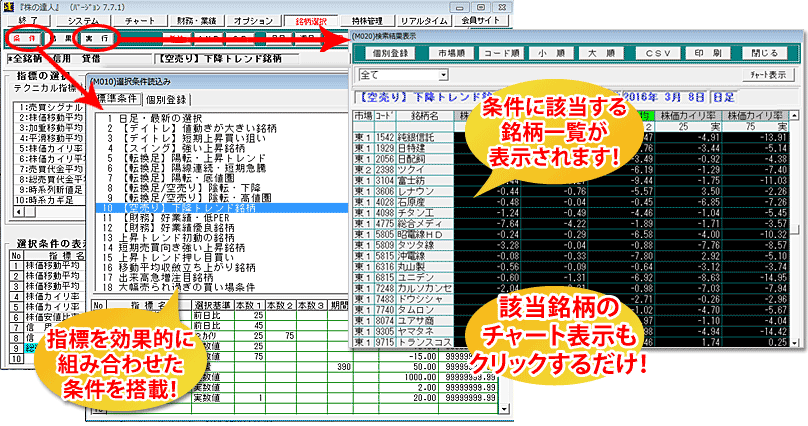Screen dimensions: 808x426
Task: Select condition 1 日足・最新の選択
Action: (x=222, y=118)
